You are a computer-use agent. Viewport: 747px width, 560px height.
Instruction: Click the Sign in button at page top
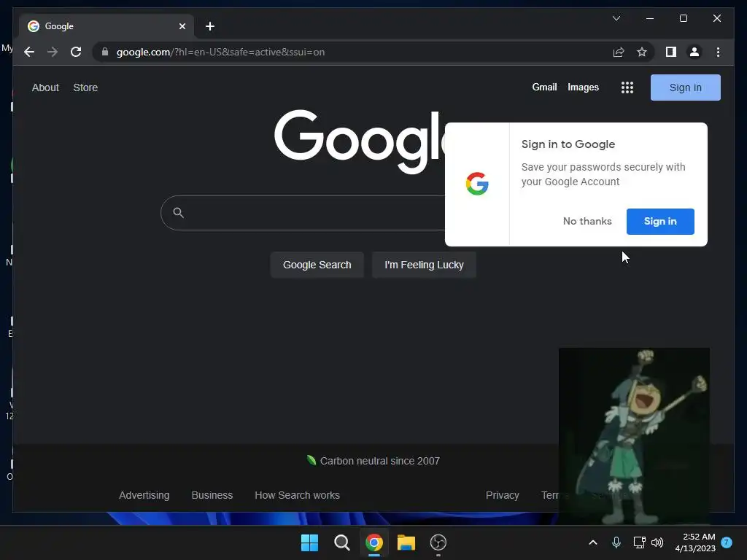coord(685,87)
